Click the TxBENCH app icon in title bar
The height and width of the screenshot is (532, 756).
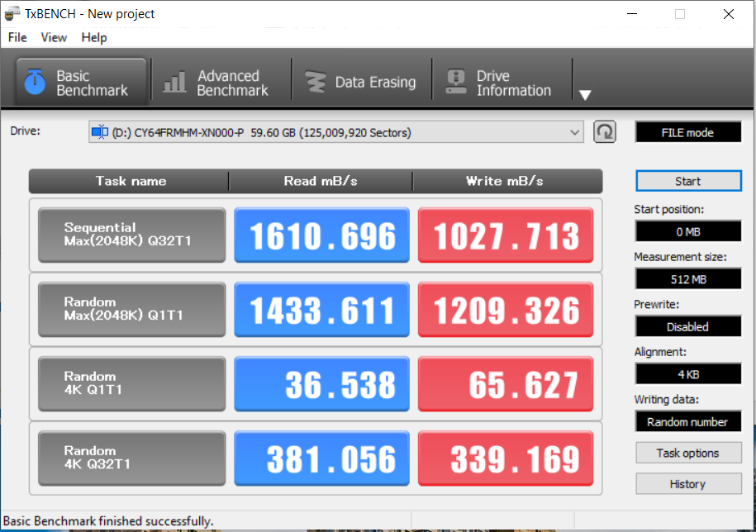[x=12, y=14]
